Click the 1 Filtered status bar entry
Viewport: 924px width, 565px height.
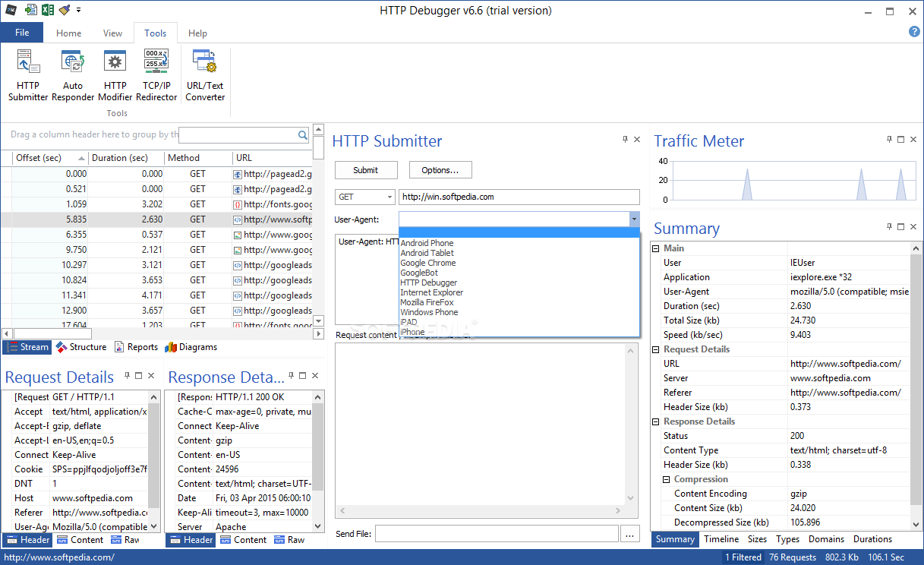[x=743, y=557]
